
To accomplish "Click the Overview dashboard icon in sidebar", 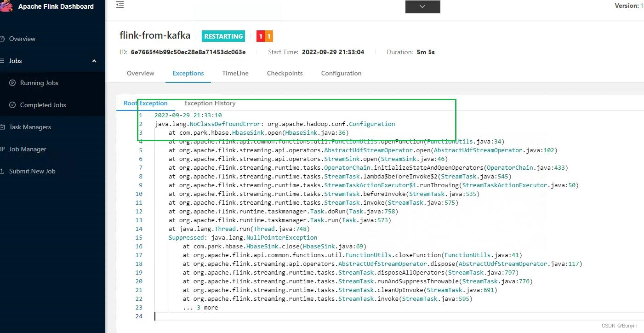I will coord(2,39).
